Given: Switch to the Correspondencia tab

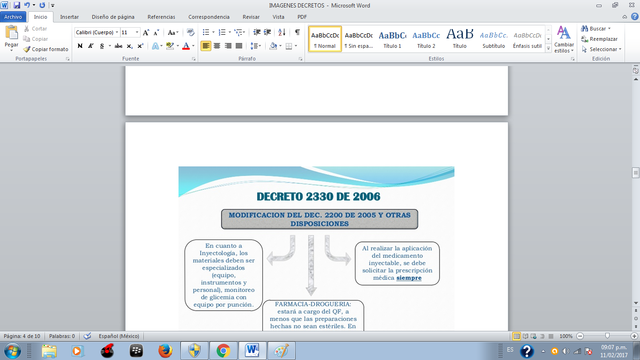Looking at the screenshot, I should pos(209,17).
